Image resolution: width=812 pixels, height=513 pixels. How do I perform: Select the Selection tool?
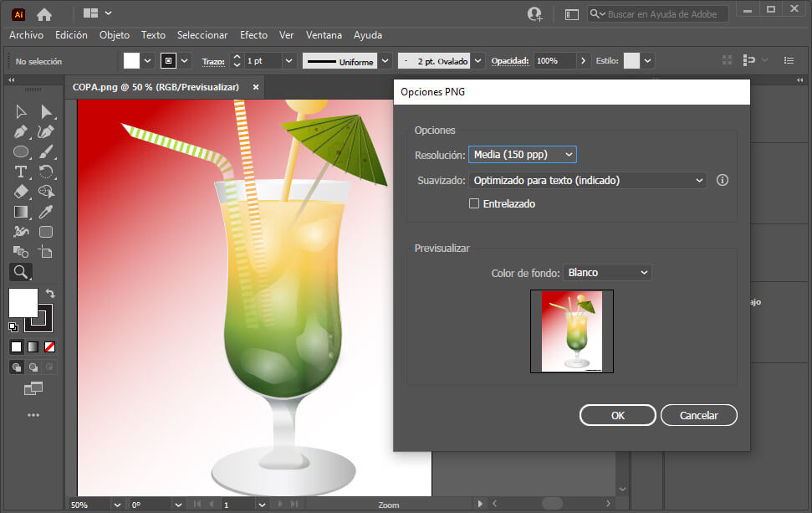(x=21, y=111)
